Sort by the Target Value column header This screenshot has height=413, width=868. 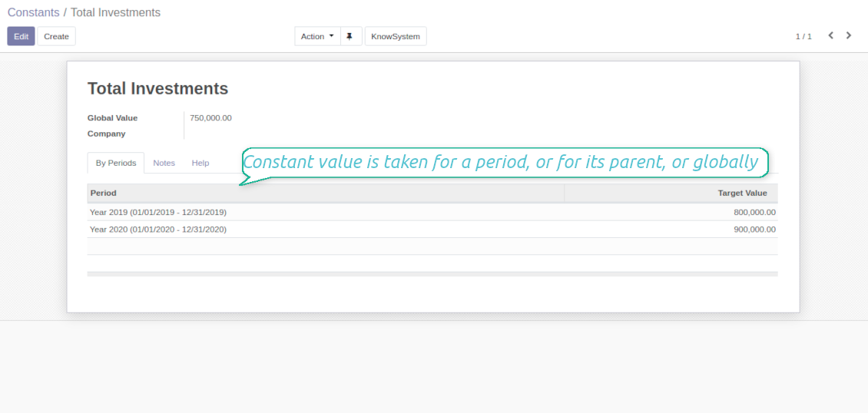pyautogui.click(x=742, y=193)
